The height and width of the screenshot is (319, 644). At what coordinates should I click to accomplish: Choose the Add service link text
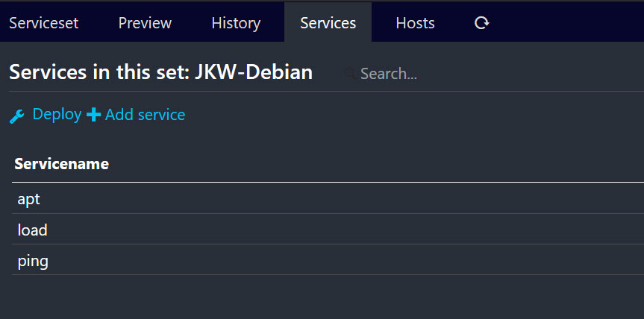point(145,115)
